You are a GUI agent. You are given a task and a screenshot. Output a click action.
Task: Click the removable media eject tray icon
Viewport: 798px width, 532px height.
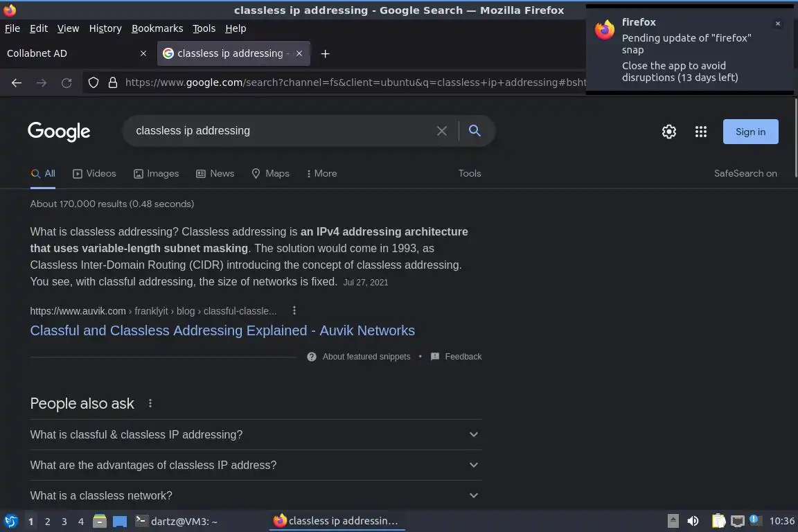[673, 521]
